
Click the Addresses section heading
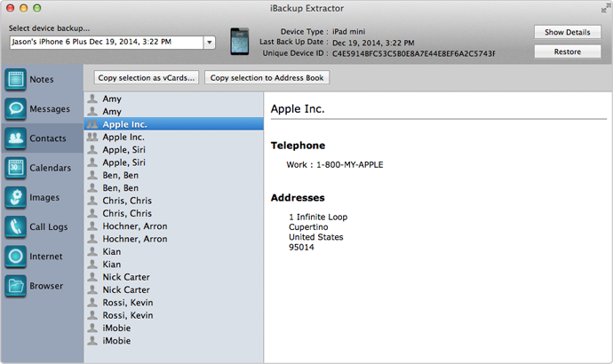(298, 198)
